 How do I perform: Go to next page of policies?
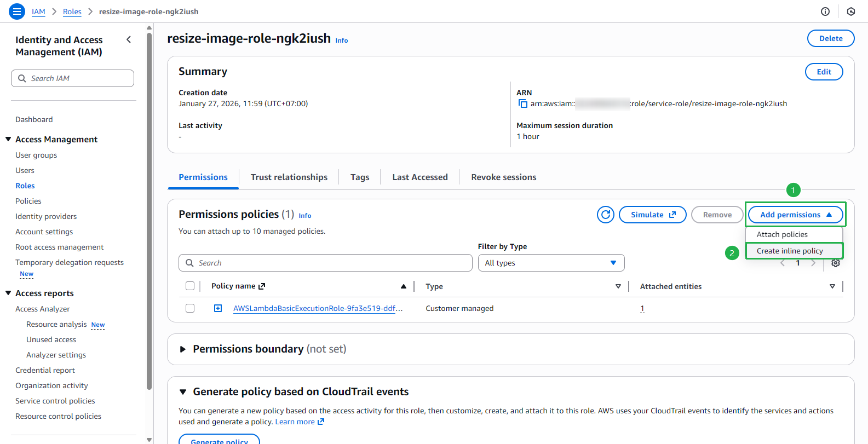tap(813, 263)
